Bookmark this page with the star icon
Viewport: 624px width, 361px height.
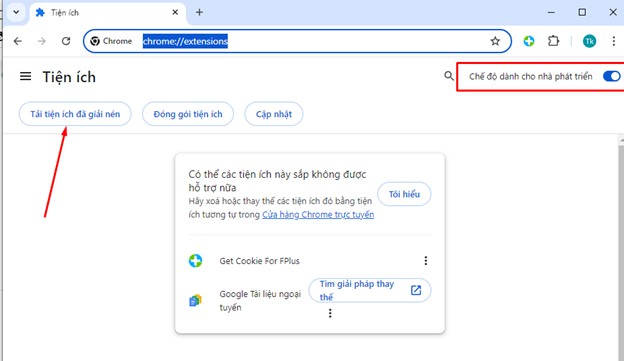495,41
